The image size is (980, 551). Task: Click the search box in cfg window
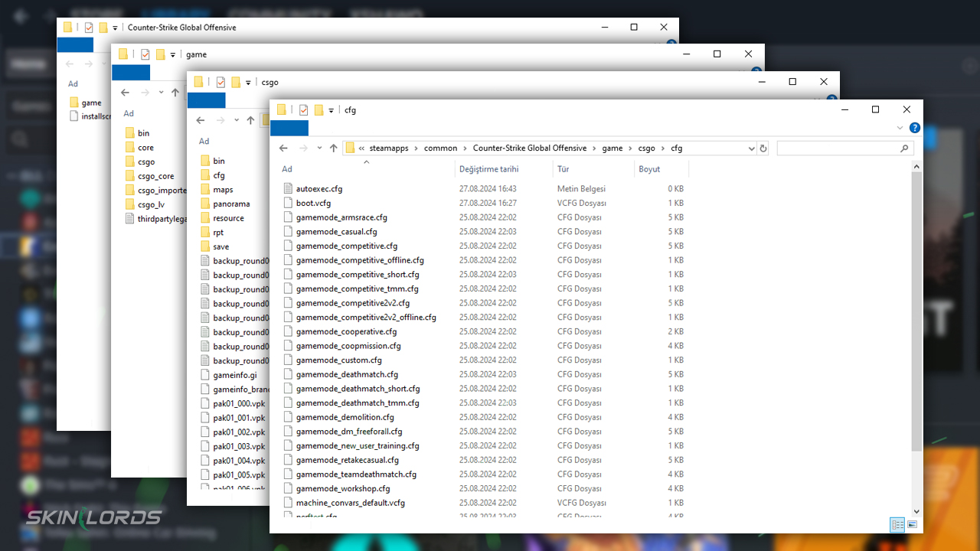pyautogui.click(x=838, y=148)
